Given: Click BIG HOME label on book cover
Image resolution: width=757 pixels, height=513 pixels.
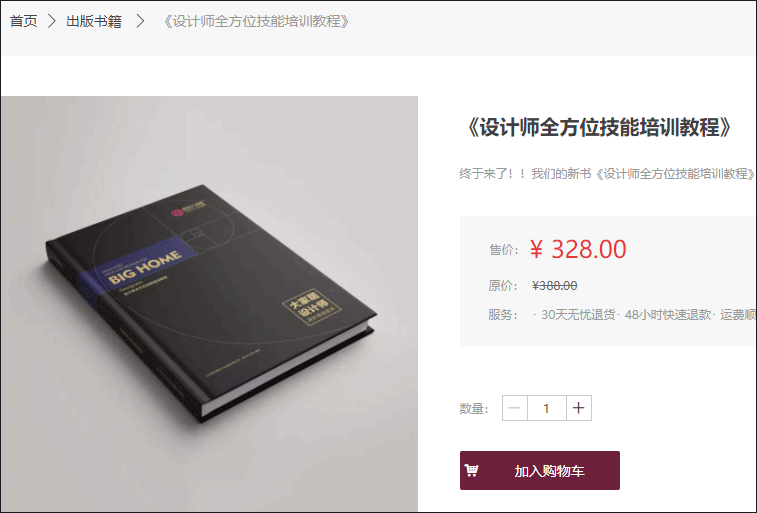Looking at the screenshot, I should click(x=145, y=267).
